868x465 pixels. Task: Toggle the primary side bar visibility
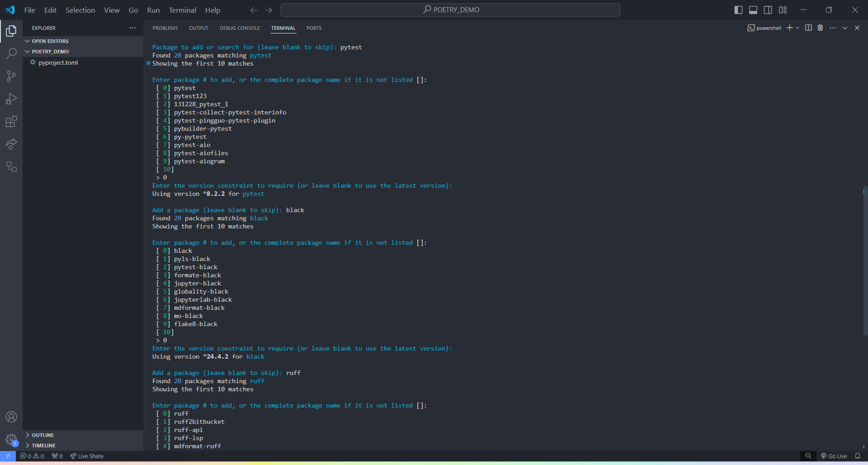coord(738,10)
